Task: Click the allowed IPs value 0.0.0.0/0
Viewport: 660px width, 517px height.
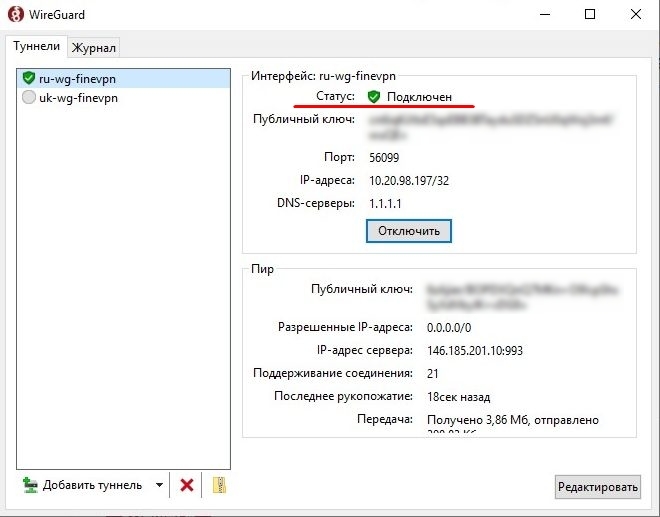Action: click(x=449, y=328)
